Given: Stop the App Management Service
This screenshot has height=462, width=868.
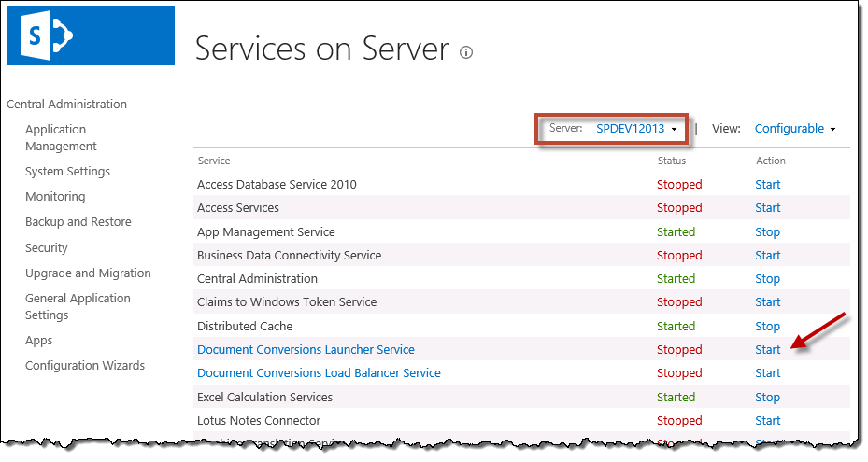Looking at the screenshot, I should click(767, 232).
